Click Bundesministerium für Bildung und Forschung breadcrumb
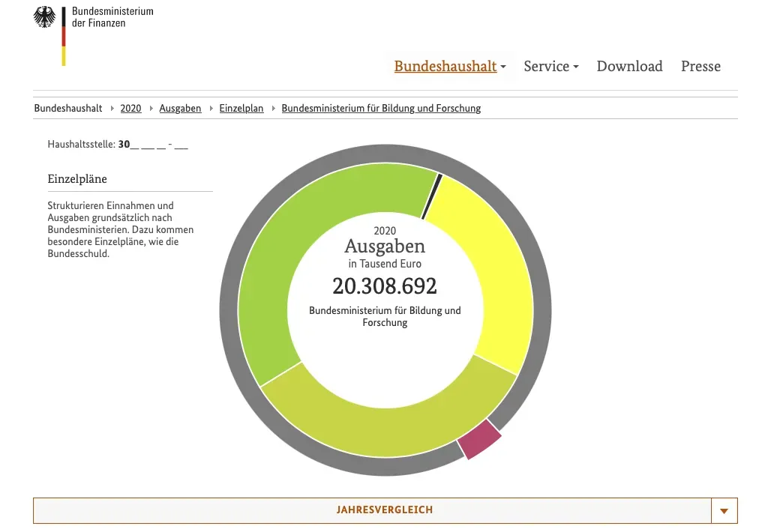 [381, 109]
